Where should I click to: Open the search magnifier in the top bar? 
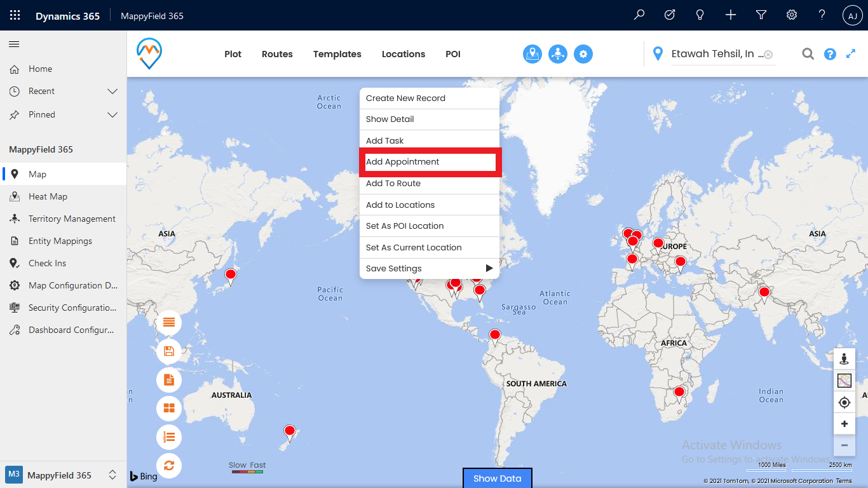[639, 15]
